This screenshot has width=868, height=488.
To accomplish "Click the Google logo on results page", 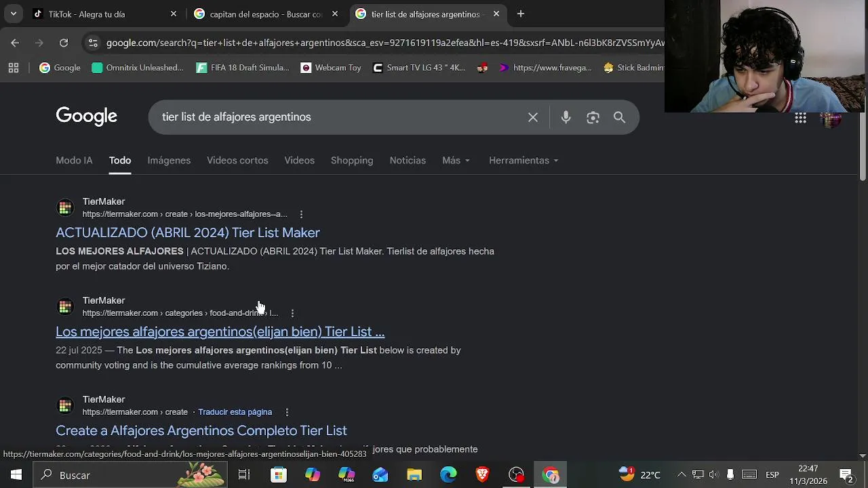I will click(x=86, y=117).
